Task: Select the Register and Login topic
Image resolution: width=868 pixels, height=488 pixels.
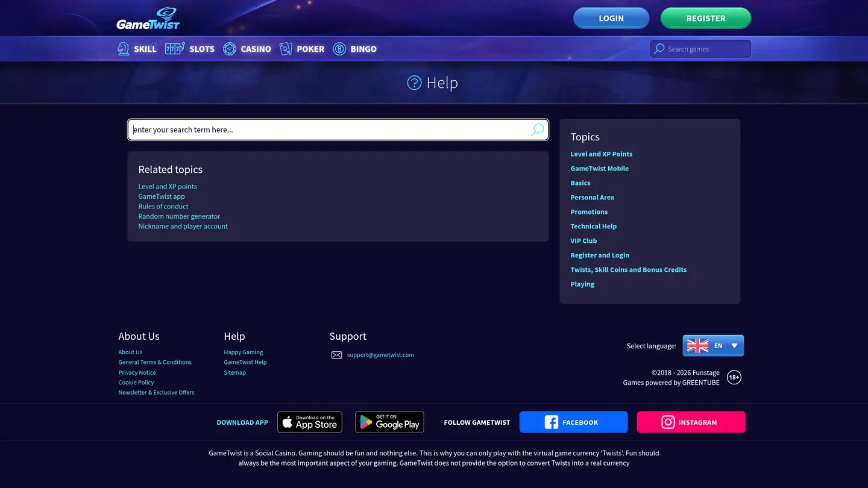Action: (x=600, y=255)
